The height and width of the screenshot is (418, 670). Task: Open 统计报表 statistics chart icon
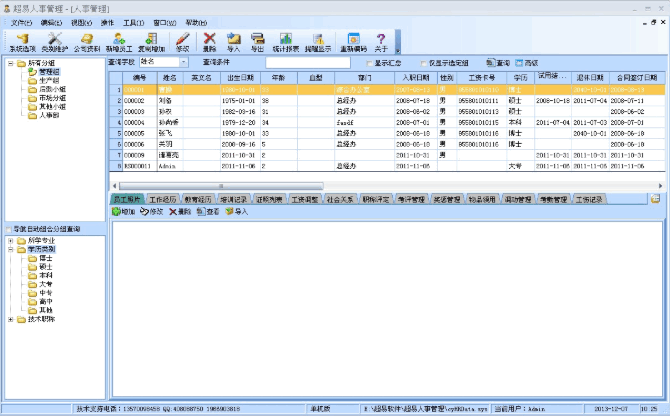(286, 43)
